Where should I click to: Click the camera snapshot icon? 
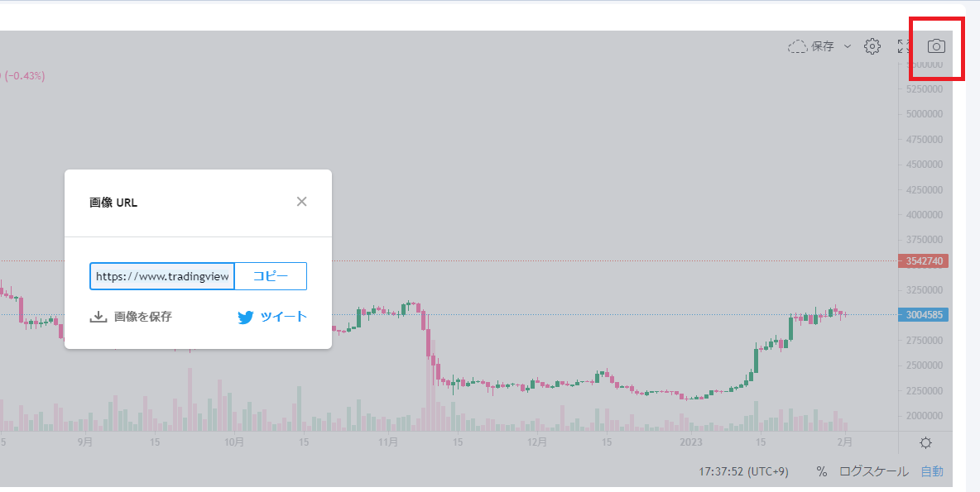[x=936, y=46]
